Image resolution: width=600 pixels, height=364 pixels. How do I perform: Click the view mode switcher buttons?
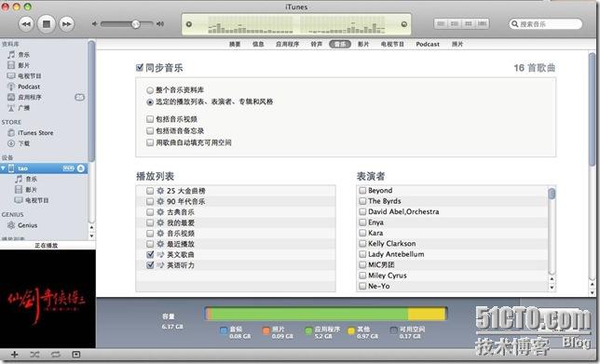(x=461, y=23)
